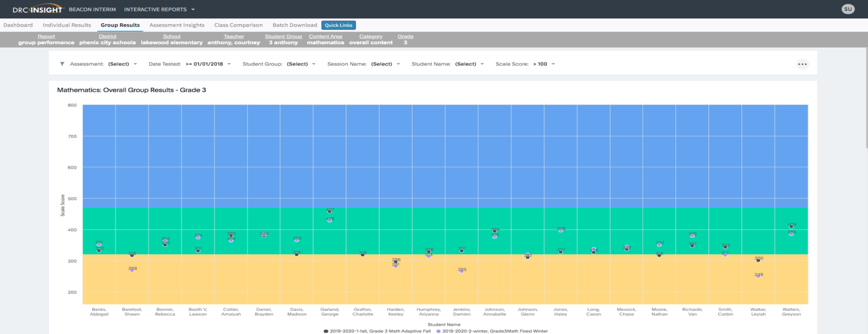The width and height of the screenshot is (868, 334).
Task: Open the three-dot more options menu
Action: [x=802, y=64]
